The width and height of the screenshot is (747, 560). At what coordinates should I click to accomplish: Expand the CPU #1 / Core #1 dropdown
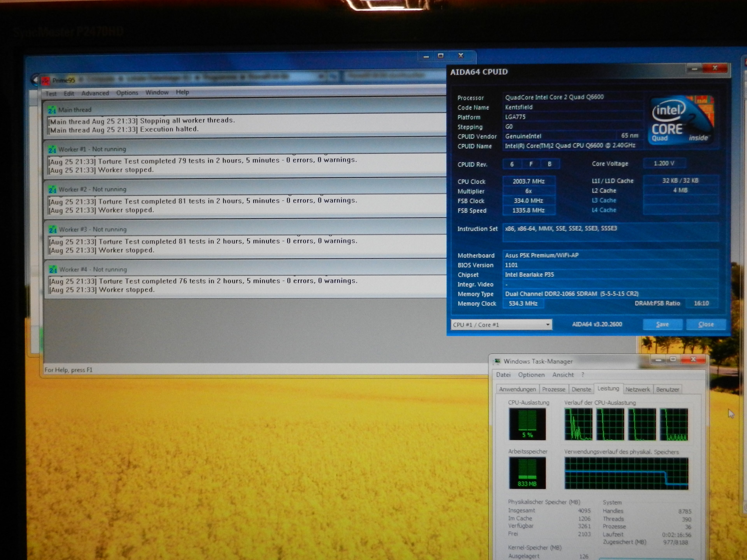[547, 325]
